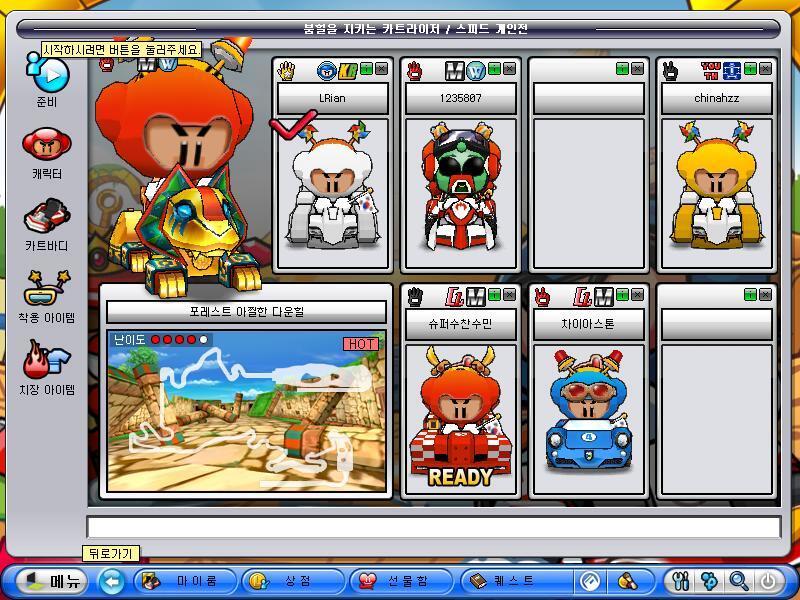Image resolution: width=800 pixels, height=600 pixels.
Task: Click the blue back arrow (뒤로가기)
Action: click(x=112, y=580)
